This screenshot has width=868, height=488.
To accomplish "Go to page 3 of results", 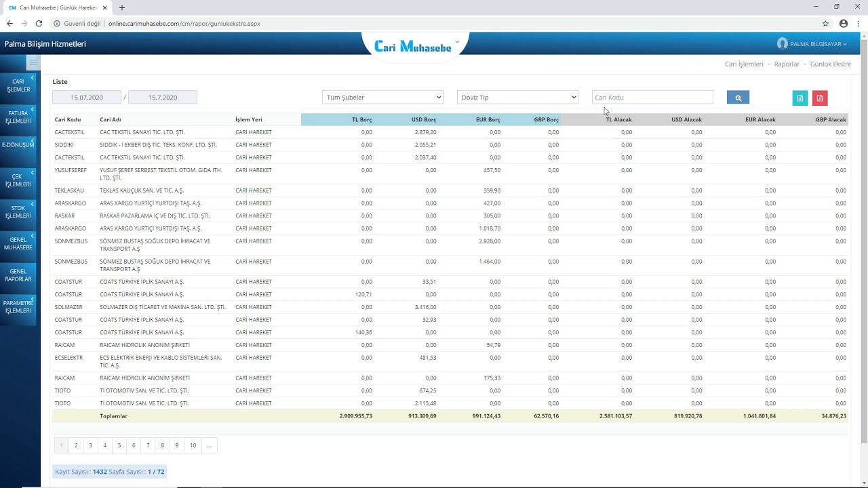I will [x=90, y=445].
